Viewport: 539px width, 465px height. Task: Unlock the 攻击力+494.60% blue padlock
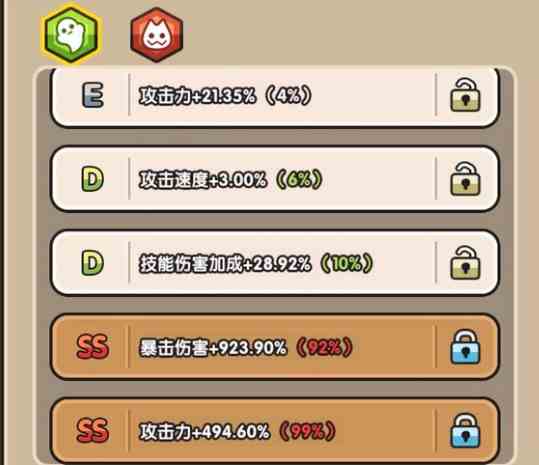point(465,431)
